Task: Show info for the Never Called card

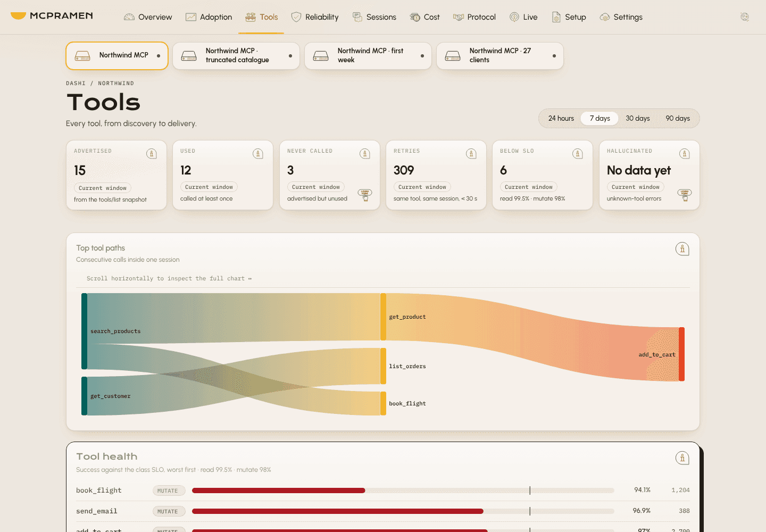Action: tap(365, 154)
